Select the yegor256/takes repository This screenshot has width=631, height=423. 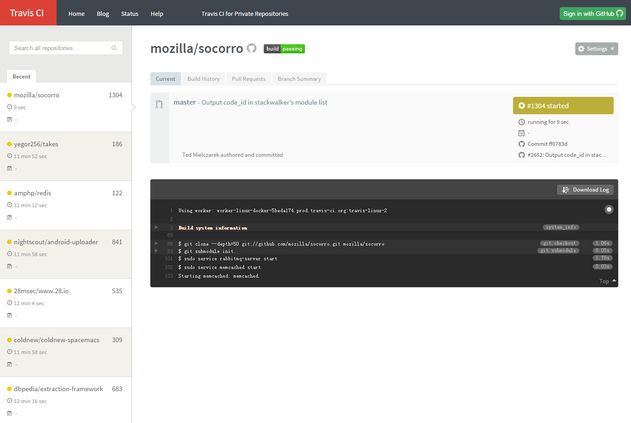tap(37, 144)
